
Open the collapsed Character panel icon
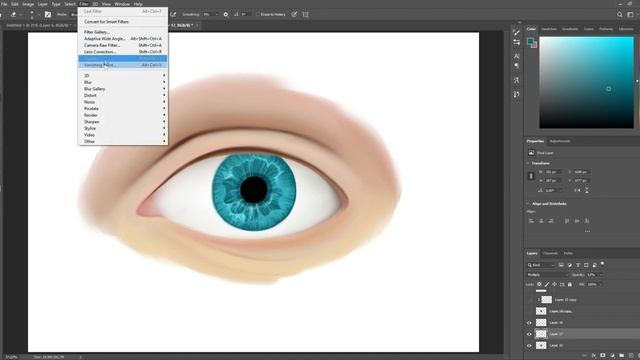(x=517, y=56)
